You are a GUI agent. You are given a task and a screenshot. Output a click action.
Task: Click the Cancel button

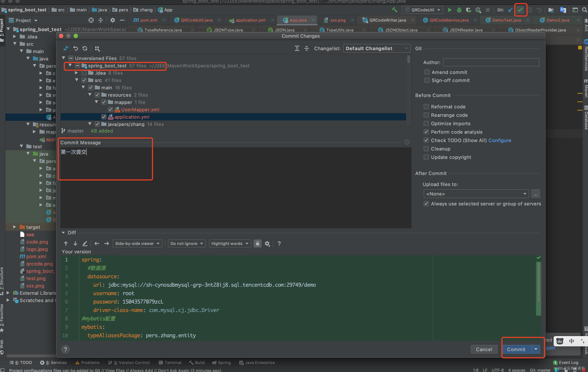coord(484,349)
